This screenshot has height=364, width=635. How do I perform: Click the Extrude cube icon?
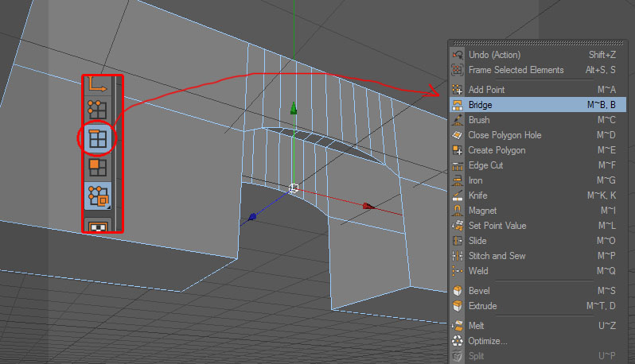[x=458, y=306]
